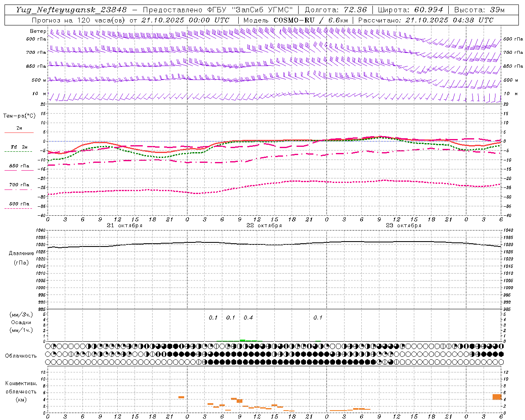
Task: Click the 22 октября date label
Action: pos(264,226)
